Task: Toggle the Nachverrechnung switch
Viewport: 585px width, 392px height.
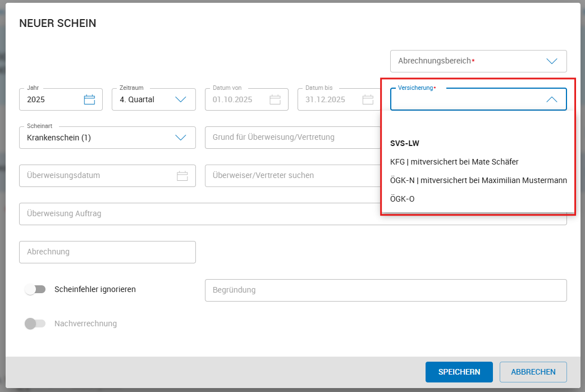Action: click(x=35, y=324)
